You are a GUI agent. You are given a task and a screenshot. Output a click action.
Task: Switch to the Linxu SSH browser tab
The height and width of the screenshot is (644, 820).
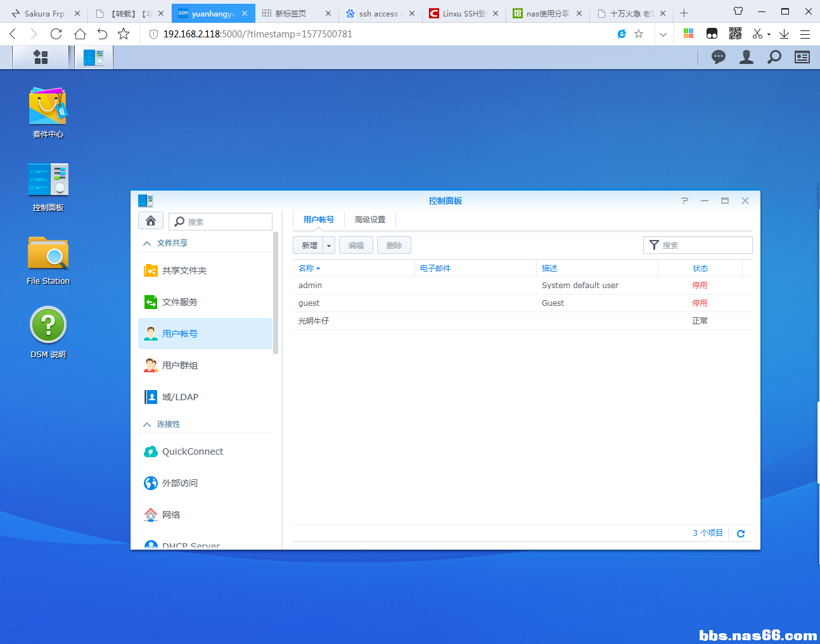tap(463, 13)
